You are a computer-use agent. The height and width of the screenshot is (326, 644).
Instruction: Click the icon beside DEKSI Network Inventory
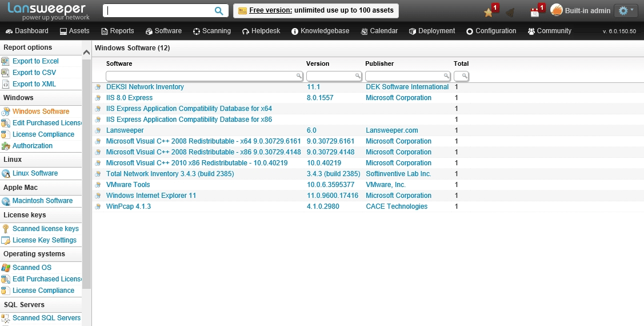(x=98, y=87)
